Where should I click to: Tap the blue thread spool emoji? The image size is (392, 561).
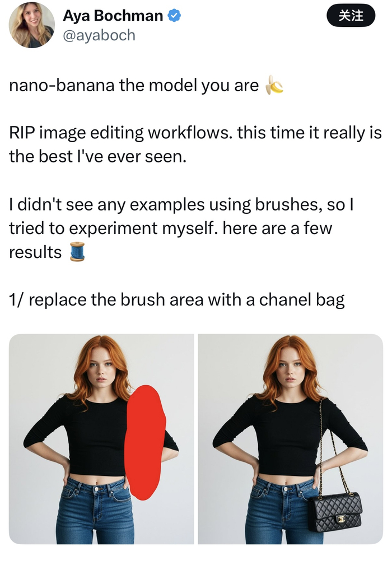[x=77, y=251]
